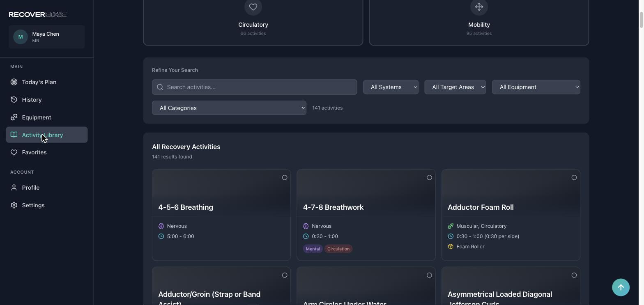Viewport: 644px width, 305px height.
Task: Click the Foam Roller equipment cube icon
Action: [x=451, y=247]
